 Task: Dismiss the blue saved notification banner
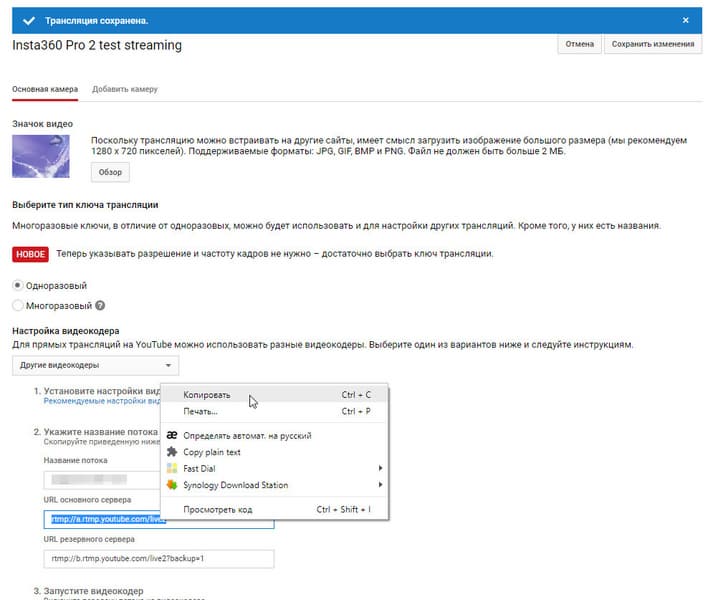(x=685, y=20)
